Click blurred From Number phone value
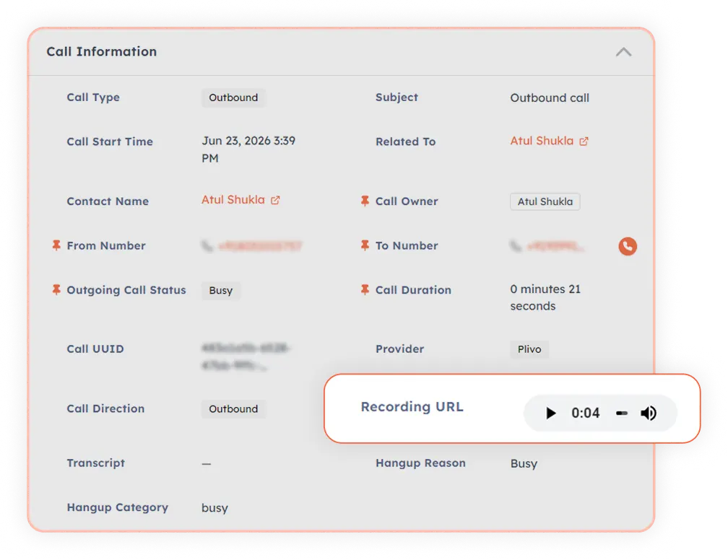 click(260, 246)
